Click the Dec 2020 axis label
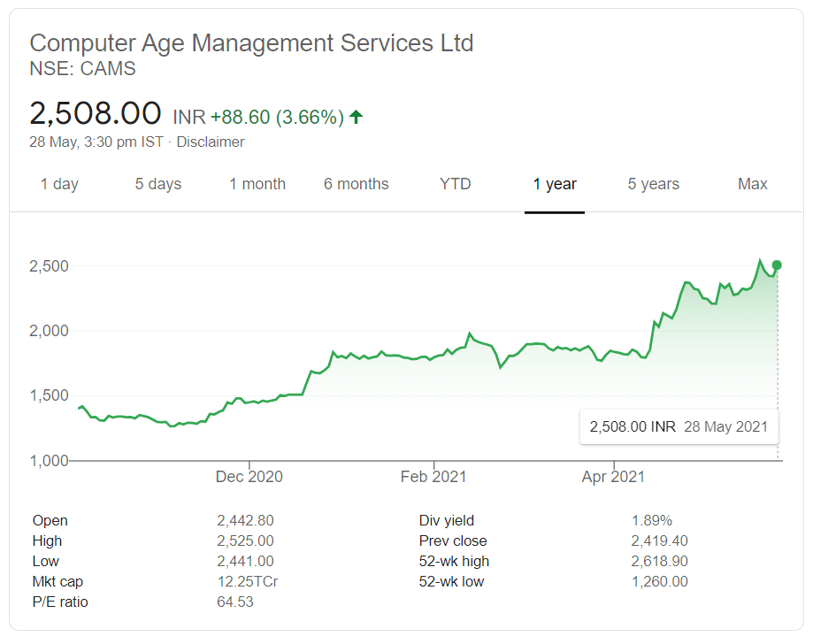 click(249, 477)
